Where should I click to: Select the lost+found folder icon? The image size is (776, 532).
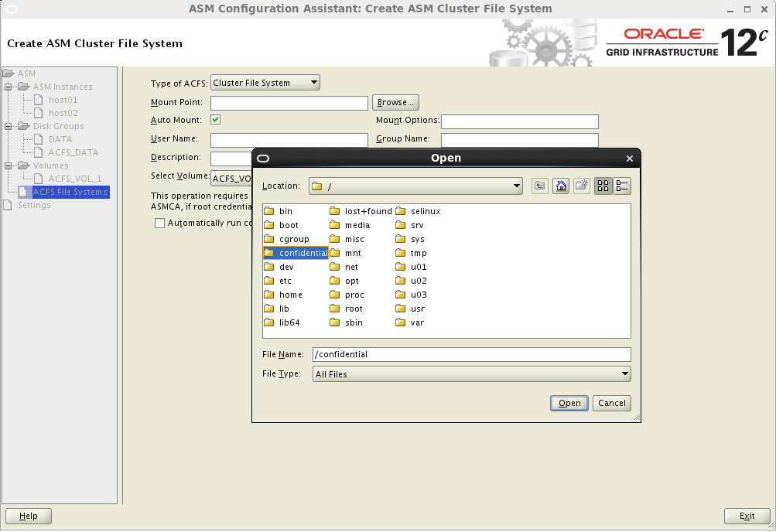pyautogui.click(x=335, y=211)
